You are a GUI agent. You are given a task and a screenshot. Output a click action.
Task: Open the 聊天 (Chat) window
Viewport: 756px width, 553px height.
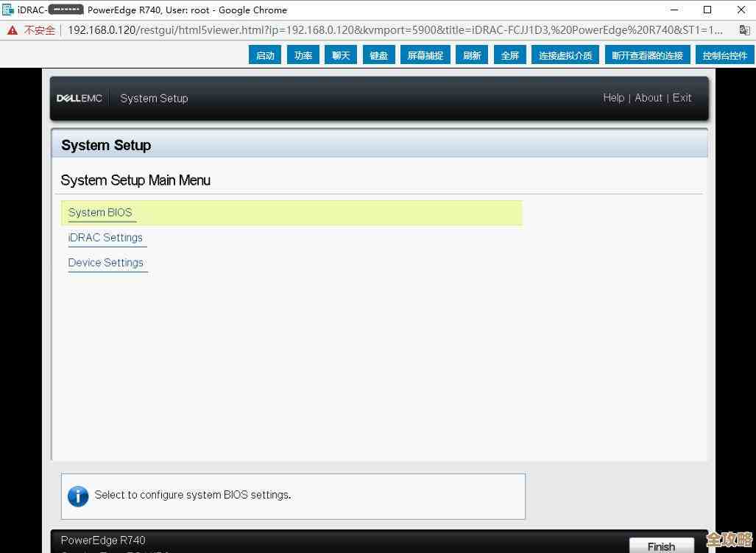[341, 55]
